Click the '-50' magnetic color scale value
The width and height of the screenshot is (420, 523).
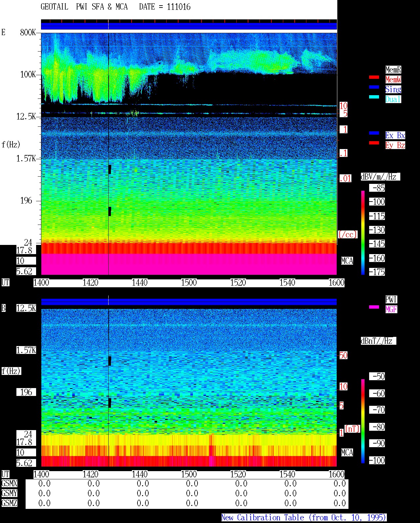pyautogui.click(x=377, y=377)
